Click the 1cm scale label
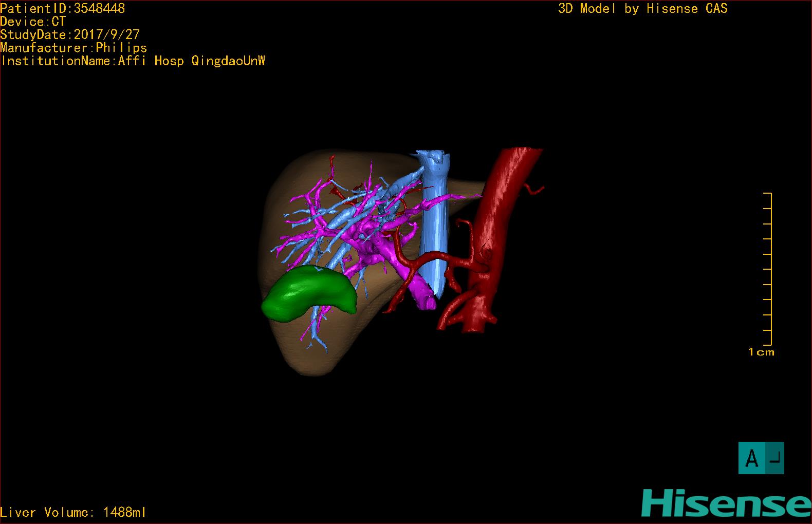Viewport: 812px width, 524px height. coord(761,352)
